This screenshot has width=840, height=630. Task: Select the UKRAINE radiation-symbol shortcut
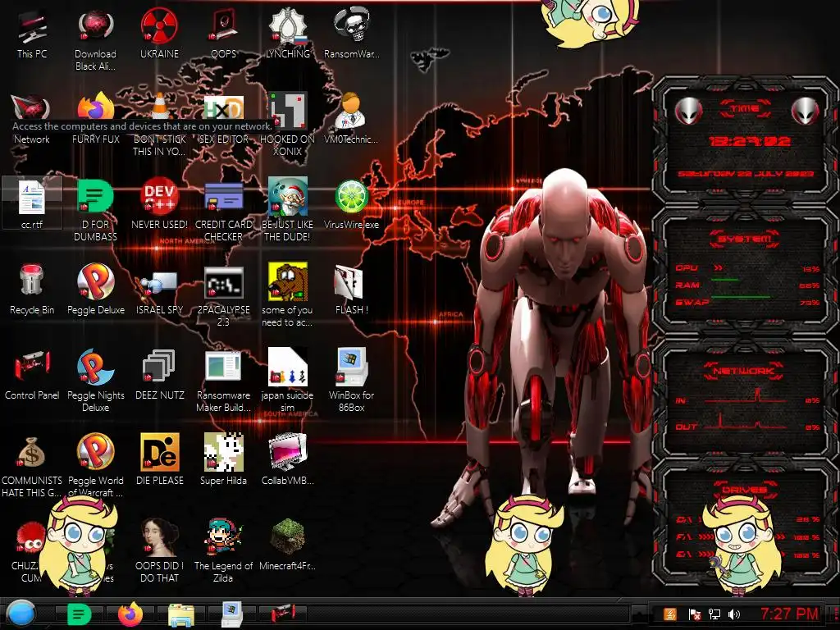point(160,34)
